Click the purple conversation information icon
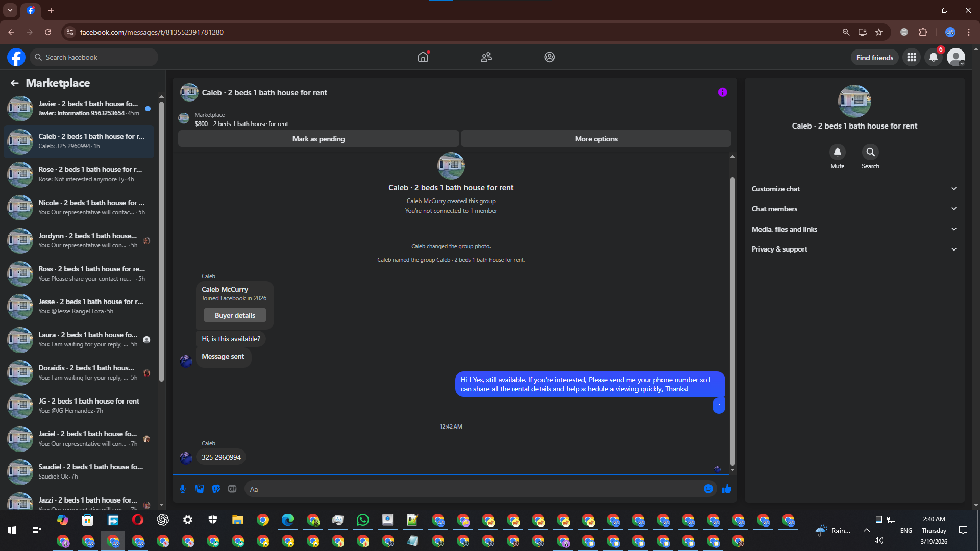Screen dimensions: 980x551 point(722,92)
